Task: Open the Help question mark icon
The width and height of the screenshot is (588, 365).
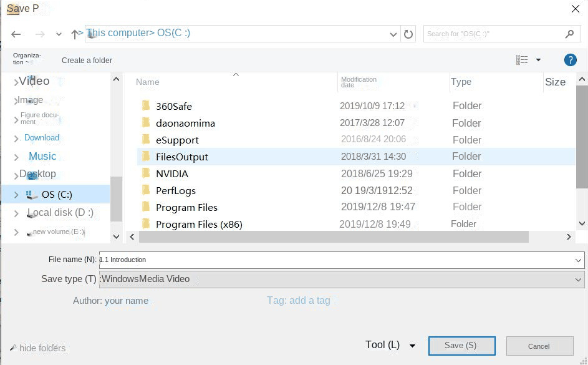Action: (569, 60)
